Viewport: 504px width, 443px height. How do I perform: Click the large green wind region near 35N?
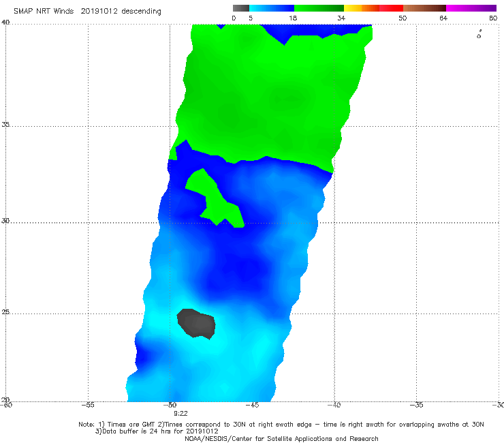(x=270, y=97)
